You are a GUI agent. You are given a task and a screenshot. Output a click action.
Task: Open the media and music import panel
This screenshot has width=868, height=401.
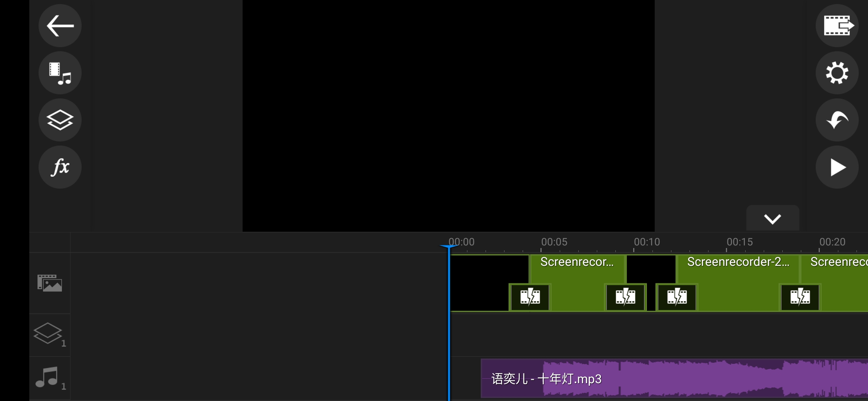pyautogui.click(x=60, y=73)
